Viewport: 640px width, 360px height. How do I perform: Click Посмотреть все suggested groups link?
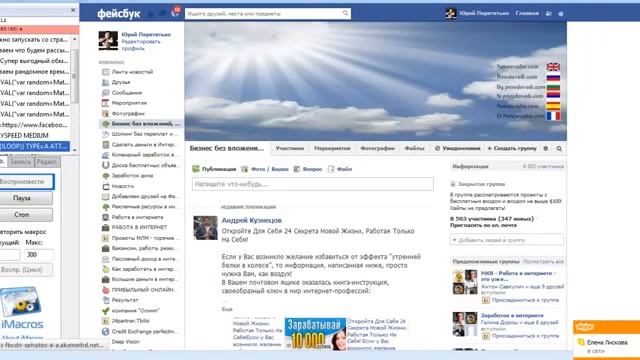coord(543,262)
